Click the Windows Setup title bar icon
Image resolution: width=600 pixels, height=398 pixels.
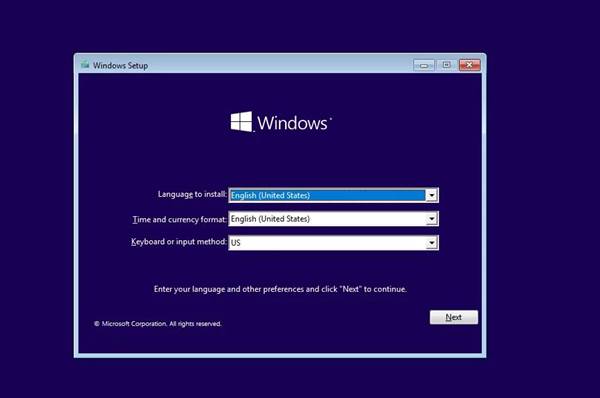tap(85, 64)
